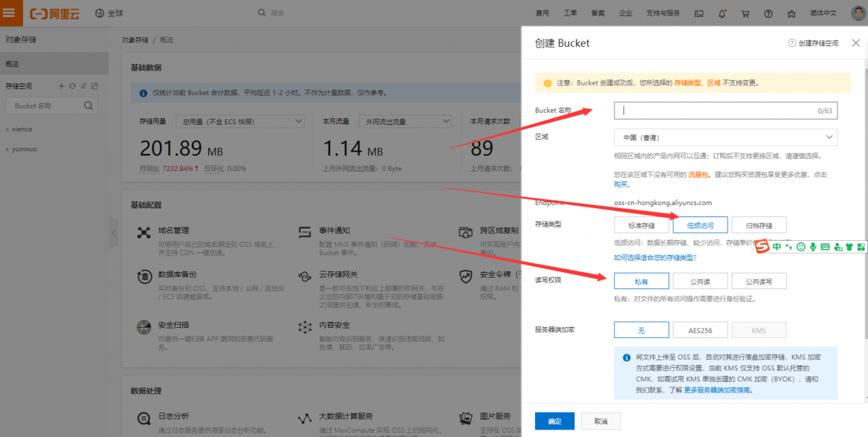This screenshot has width=868, height=437.
Task: Create new bucket via plus icon
Action: point(62,85)
